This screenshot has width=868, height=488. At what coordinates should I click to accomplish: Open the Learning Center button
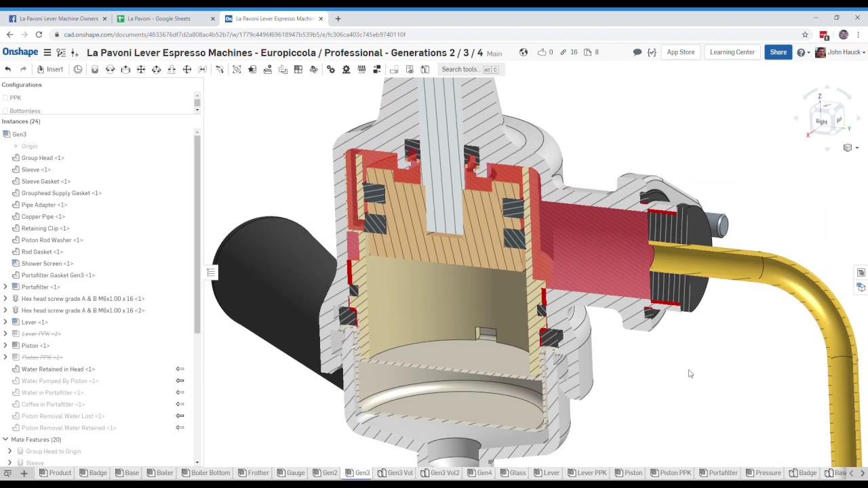[732, 52]
